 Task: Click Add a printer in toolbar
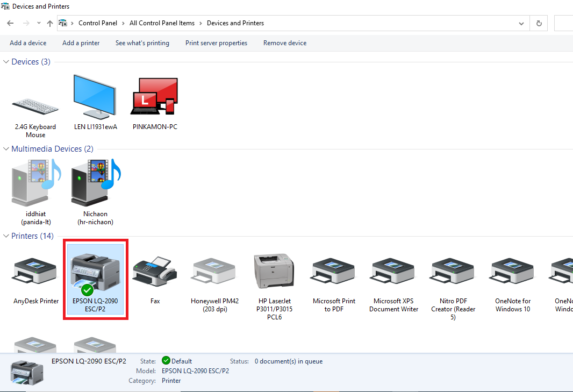[x=81, y=43]
